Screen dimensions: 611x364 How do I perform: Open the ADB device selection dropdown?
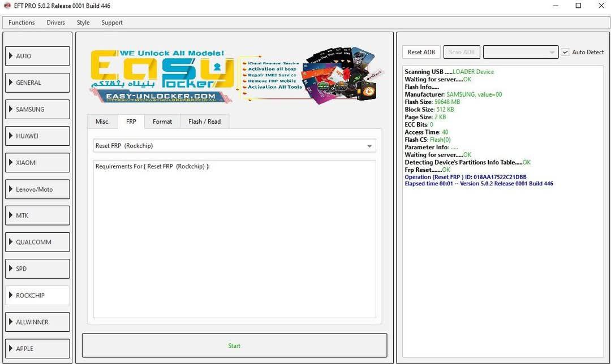tap(520, 52)
